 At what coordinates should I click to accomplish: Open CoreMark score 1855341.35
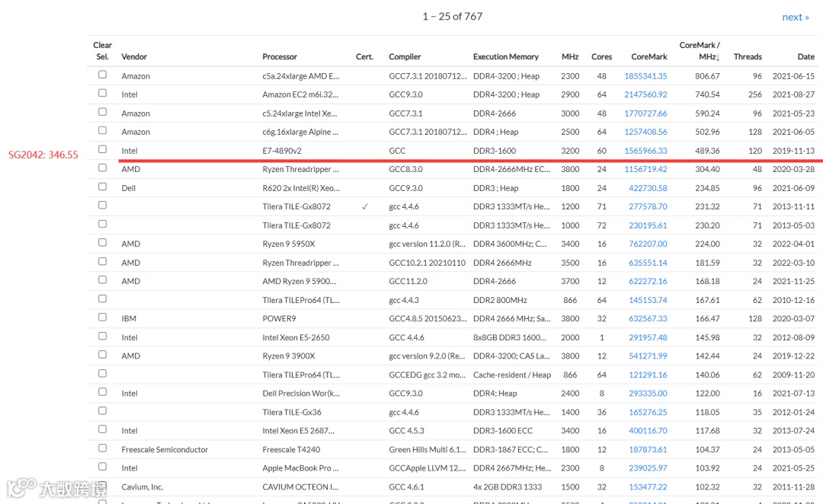point(645,76)
